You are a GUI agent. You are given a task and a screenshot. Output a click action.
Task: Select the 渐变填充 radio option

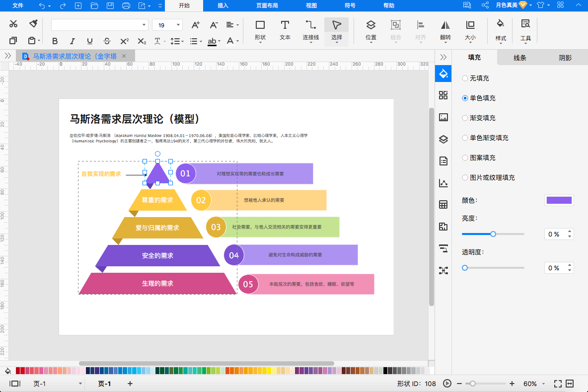click(465, 118)
